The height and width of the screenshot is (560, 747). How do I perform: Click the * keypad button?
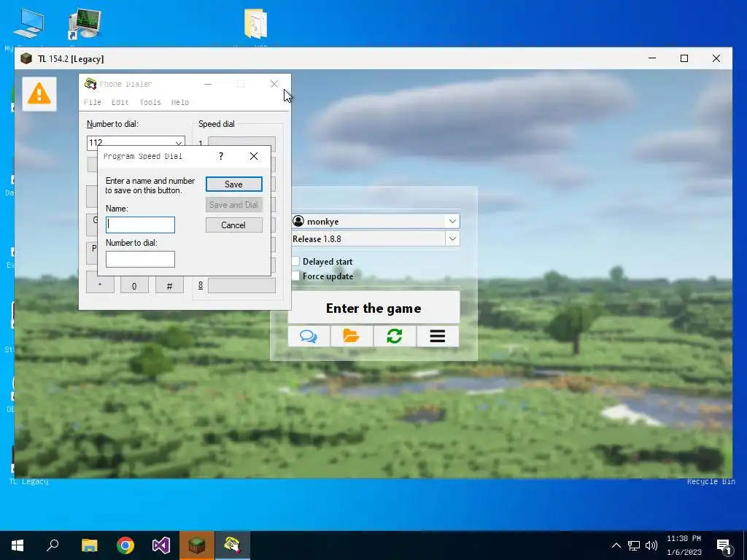pyautogui.click(x=100, y=285)
